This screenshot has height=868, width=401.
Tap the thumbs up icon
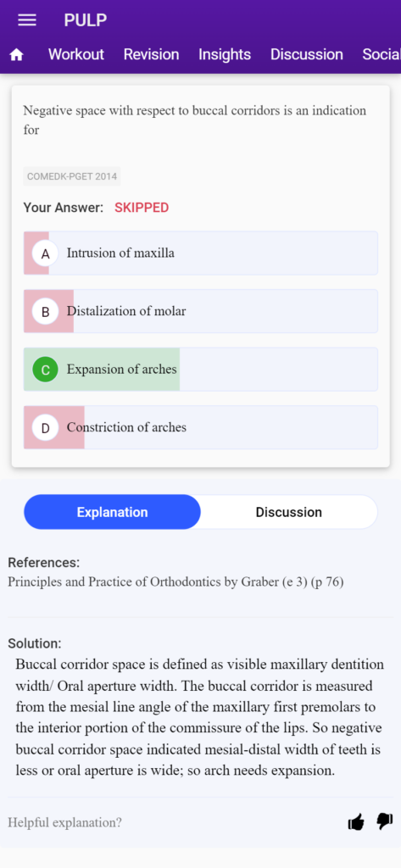356,822
